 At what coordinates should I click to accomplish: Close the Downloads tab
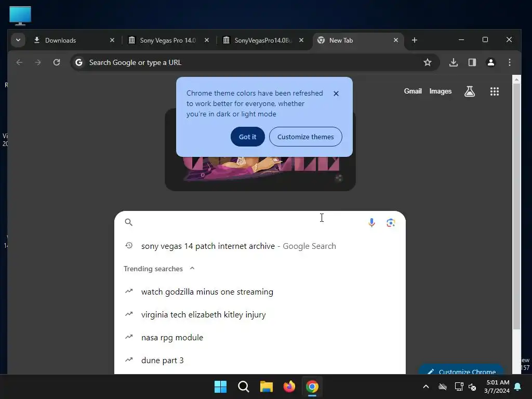click(112, 40)
